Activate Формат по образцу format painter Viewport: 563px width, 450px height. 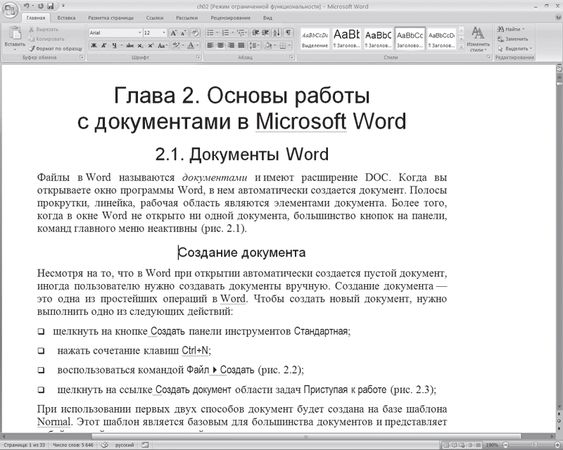56,48
